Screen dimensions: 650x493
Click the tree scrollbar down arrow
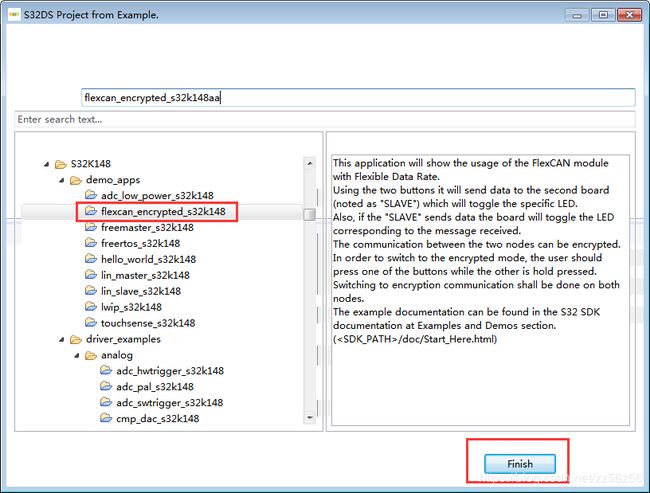[x=310, y=418]
